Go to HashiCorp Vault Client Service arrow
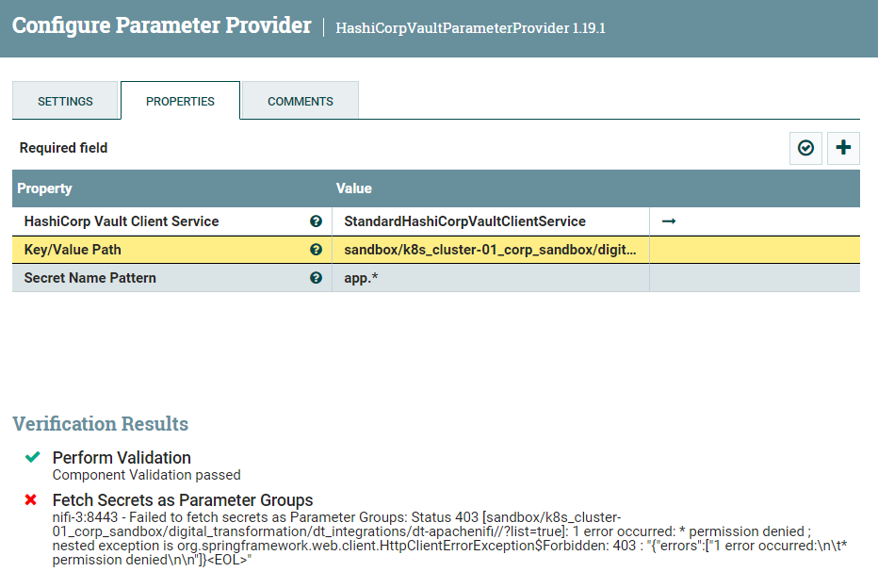878x588 pixels. (x=669, y=221)
